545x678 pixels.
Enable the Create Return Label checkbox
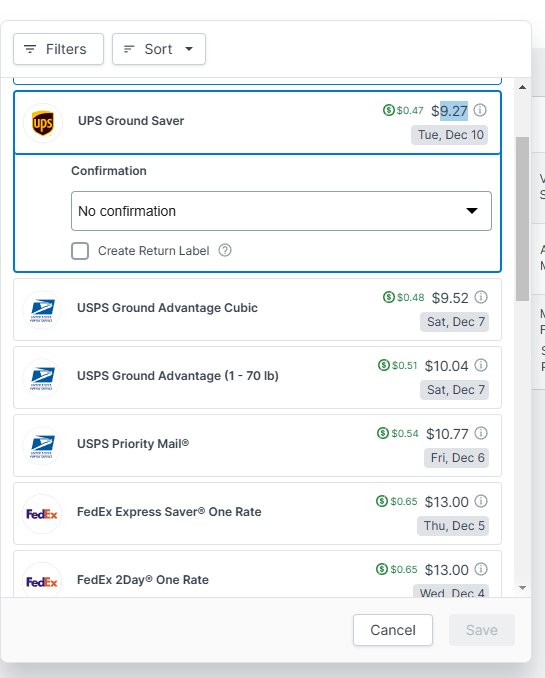(80, 251)
